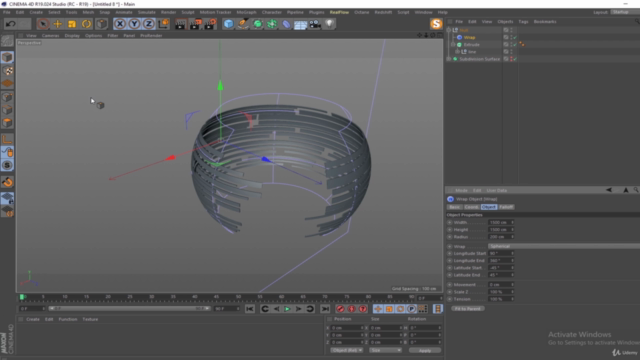The height and width of the screenshot is (360, 640).
Task: Click the Play Forwards button
Action: 287,309
